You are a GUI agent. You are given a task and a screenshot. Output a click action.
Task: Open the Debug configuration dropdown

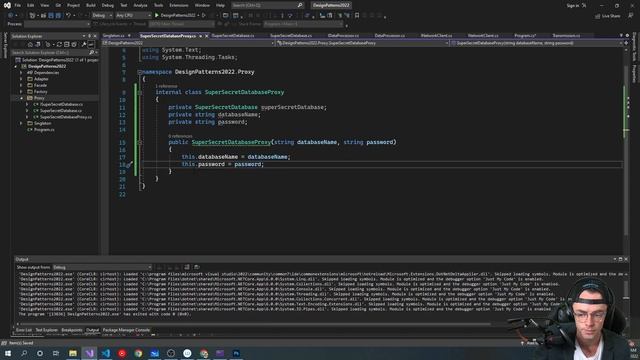click(x=102, y=16)
